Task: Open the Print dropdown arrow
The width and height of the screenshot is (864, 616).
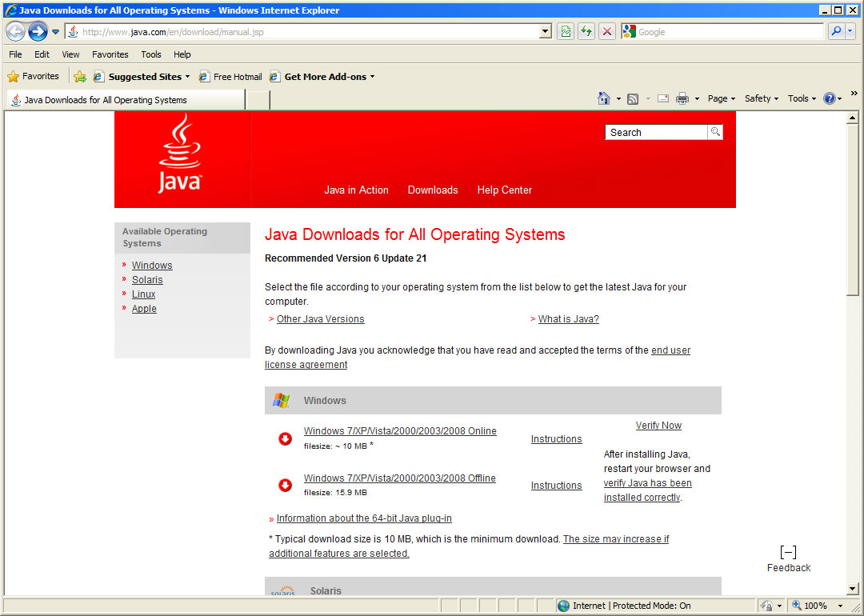Action: pyautogui.click(x=697, y=98)
